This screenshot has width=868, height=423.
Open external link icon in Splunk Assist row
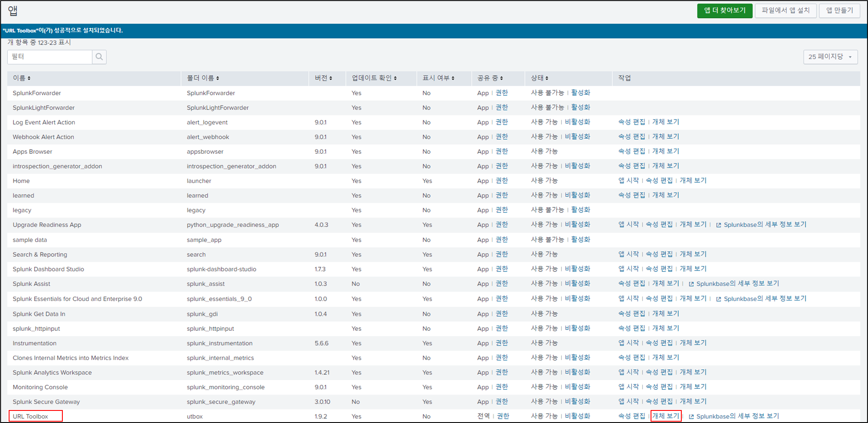(691, 284)
